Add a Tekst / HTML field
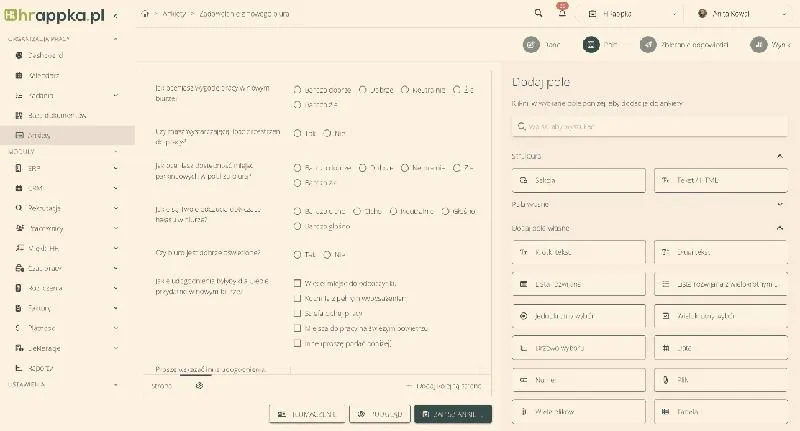This screenshot has width=800, height=431. [721, 180]
